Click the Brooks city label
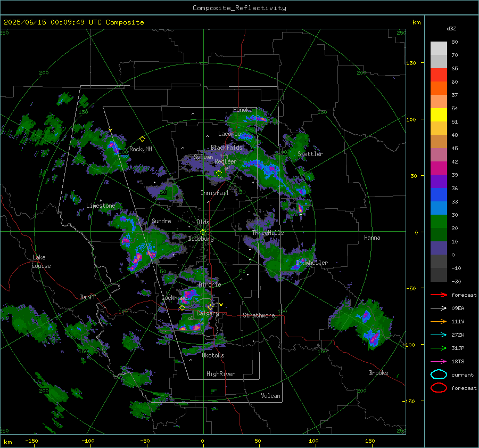Viewport: 479px width, 448px height. (x=378, y=373)
